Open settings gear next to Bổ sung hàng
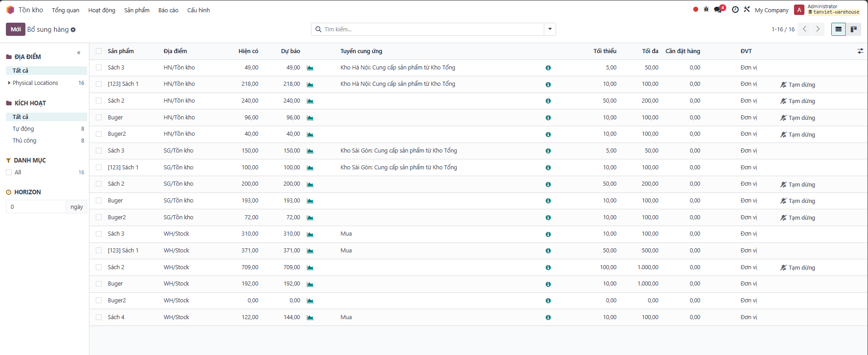This screenshot has width=868, height=355. (x=73, y=30)
